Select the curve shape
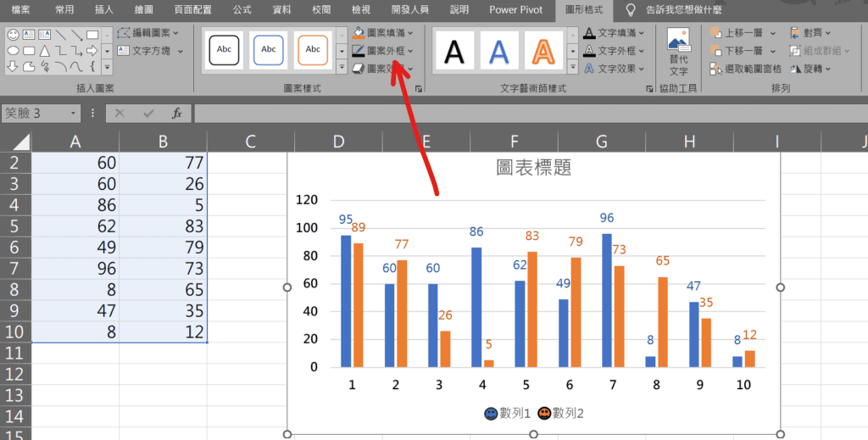This screenshot has height=440, width=868. coord(76,67)
